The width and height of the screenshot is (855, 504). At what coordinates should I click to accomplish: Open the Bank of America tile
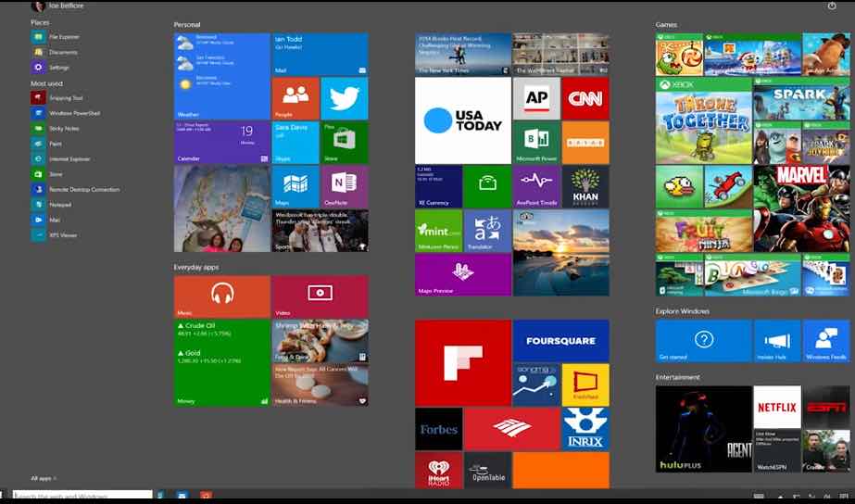[x=512, y=429]
